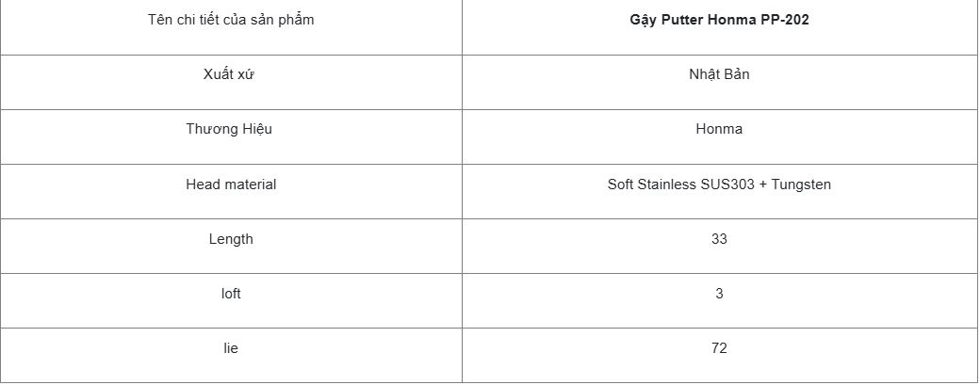
Task: Click the "lie" label cell
Action: 231,348
